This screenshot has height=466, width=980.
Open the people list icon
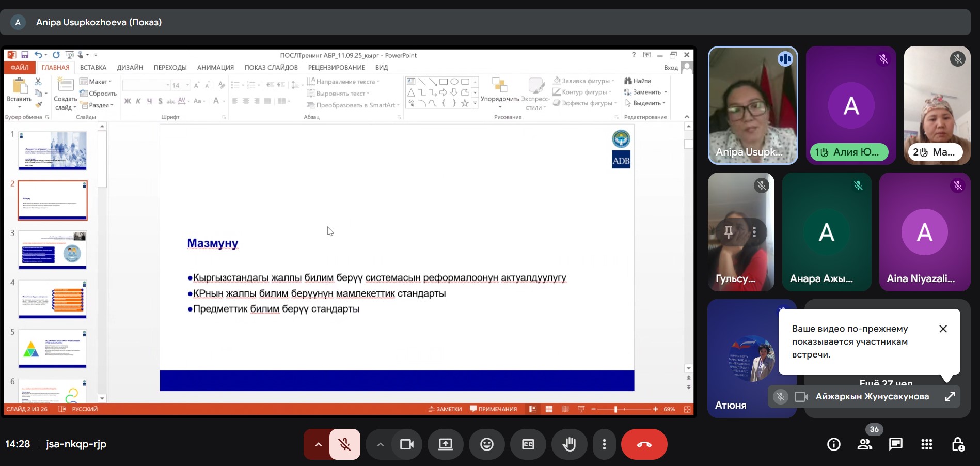tap(865, 444)
